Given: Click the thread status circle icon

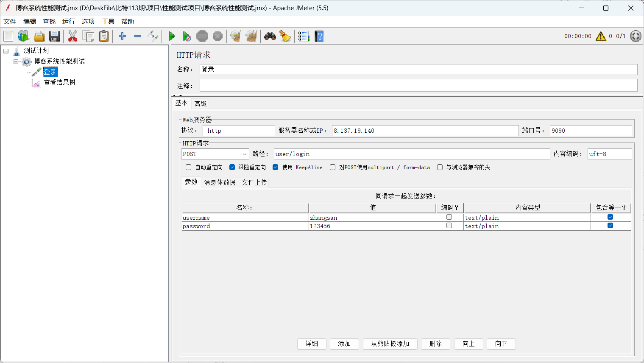Looking at the screenshot, I should pos(636,36).
